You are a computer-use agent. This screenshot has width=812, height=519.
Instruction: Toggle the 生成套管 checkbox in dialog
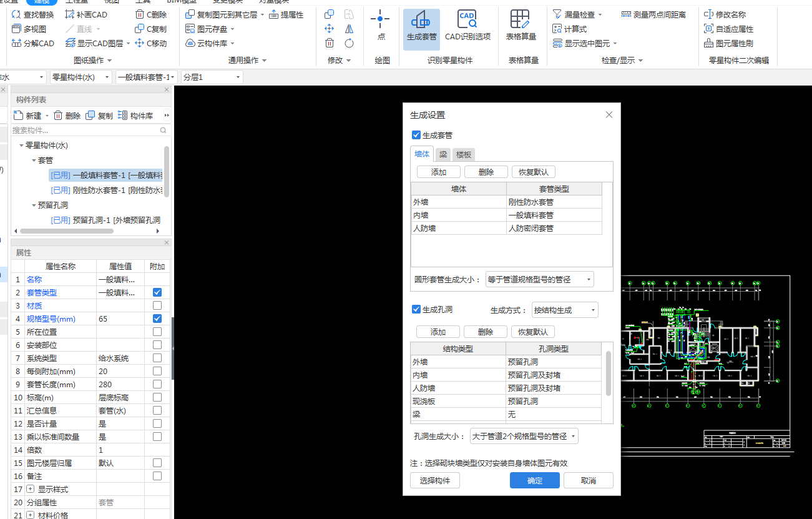[x=416, y=135]
